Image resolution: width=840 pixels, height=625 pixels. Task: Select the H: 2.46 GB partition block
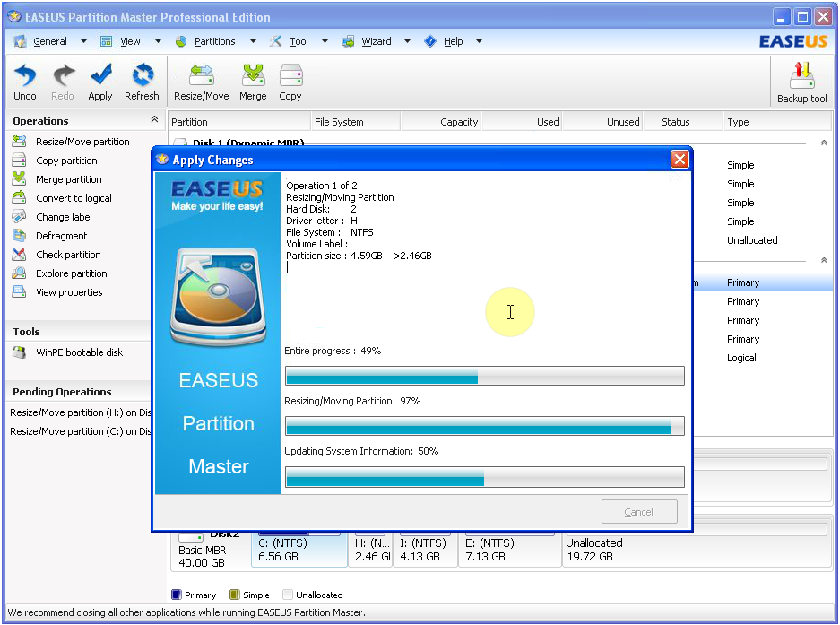tap(370, 549)
